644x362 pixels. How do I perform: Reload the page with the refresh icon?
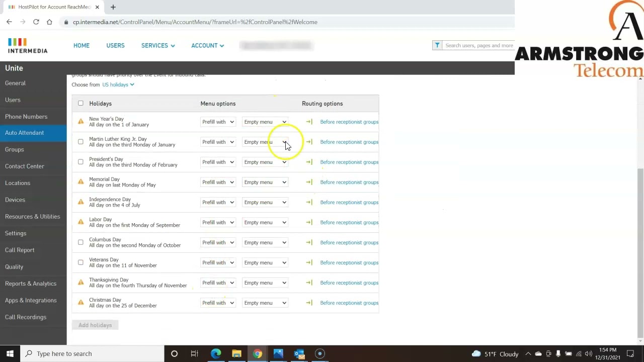(x=36, y=22)
